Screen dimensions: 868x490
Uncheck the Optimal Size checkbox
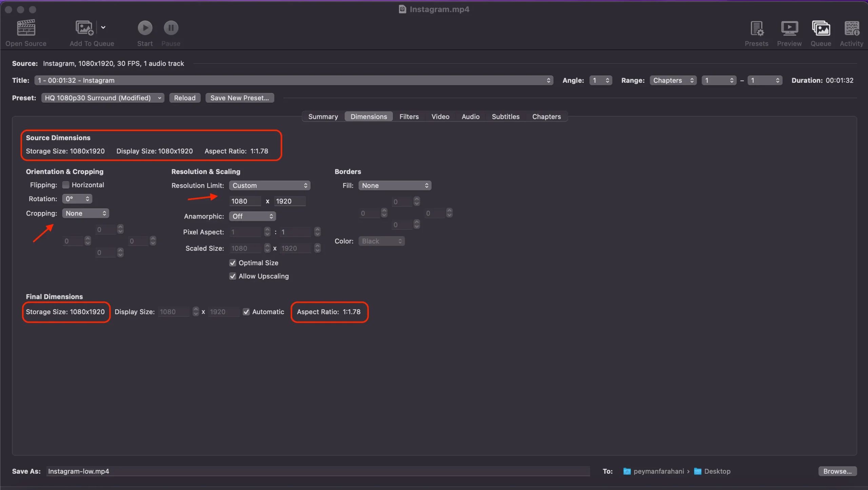(x=233, y=263)
